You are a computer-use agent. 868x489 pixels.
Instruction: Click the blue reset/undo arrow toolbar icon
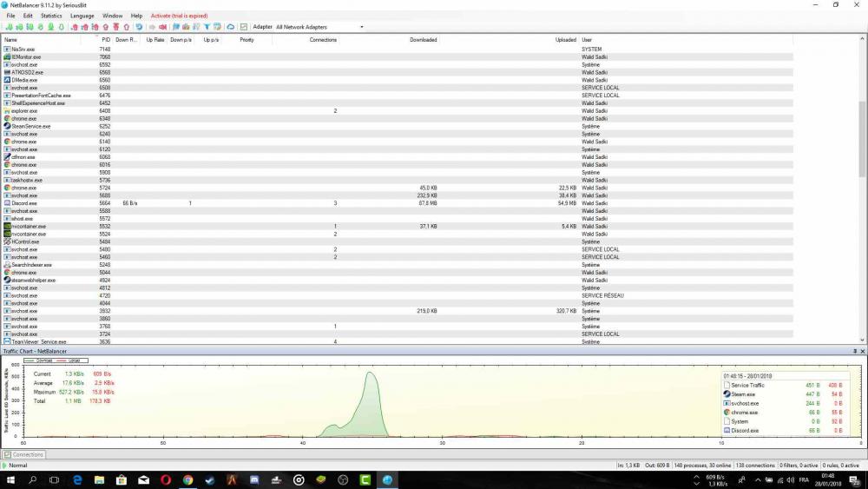(140, 27)
